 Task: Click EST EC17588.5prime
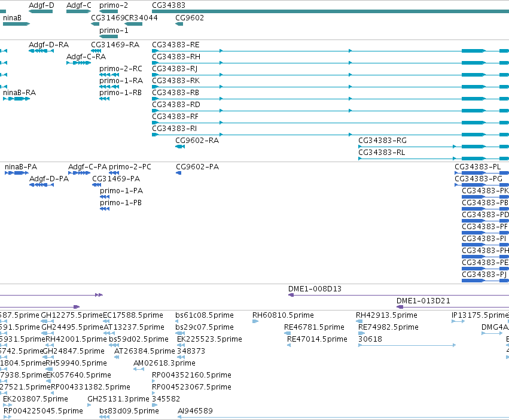click(x=133, y=315)
